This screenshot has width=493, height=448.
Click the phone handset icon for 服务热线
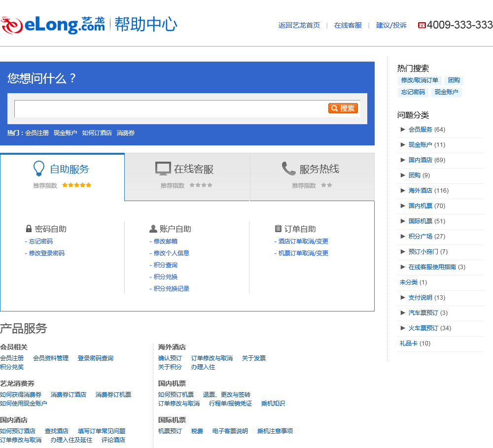(x=288, y=169)
